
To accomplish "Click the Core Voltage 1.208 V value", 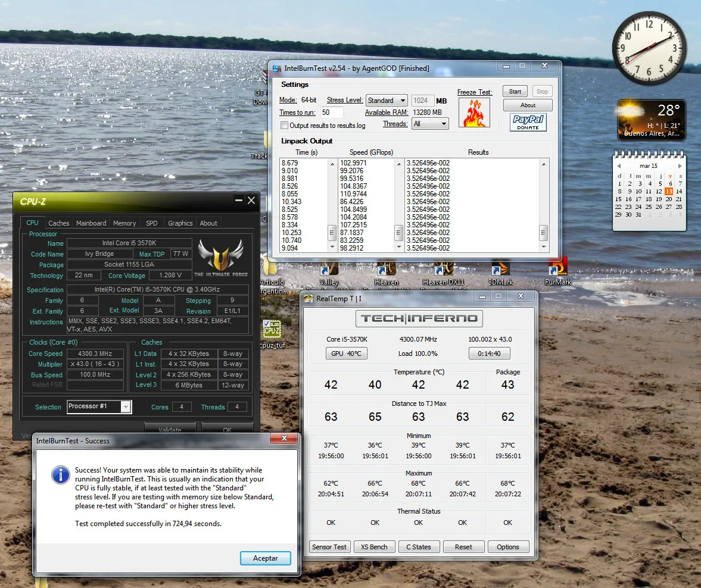I will [170, 275].
